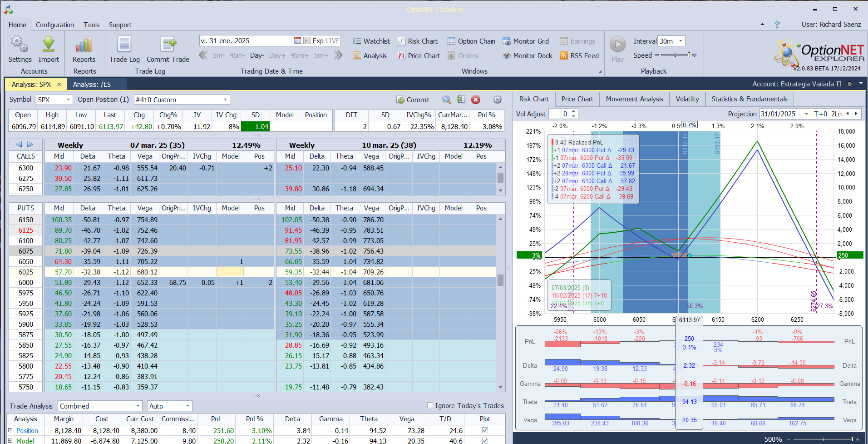This screenshot has width=868, height=444.
Task: Open the Support ribbon tab
Action: (x=120, y=25)
